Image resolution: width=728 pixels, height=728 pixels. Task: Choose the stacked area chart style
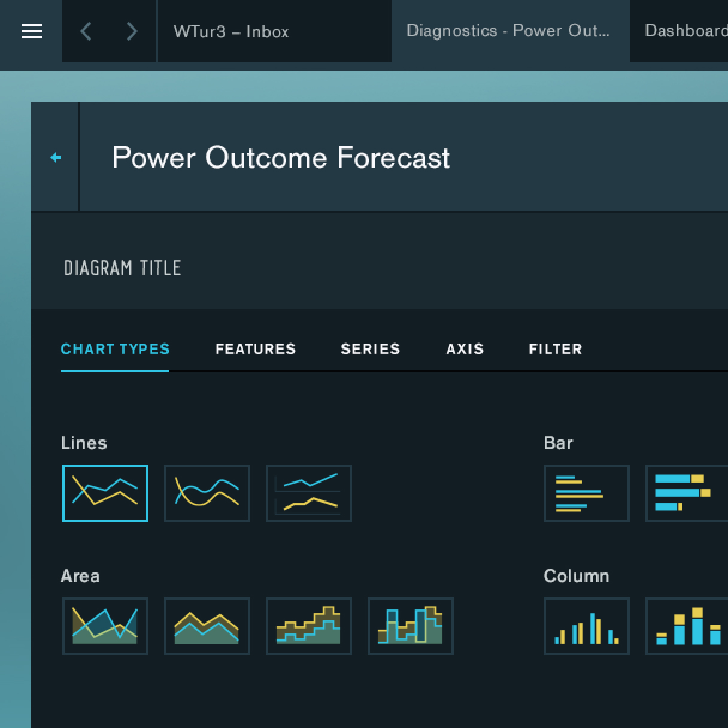click(x=207, y=626)
